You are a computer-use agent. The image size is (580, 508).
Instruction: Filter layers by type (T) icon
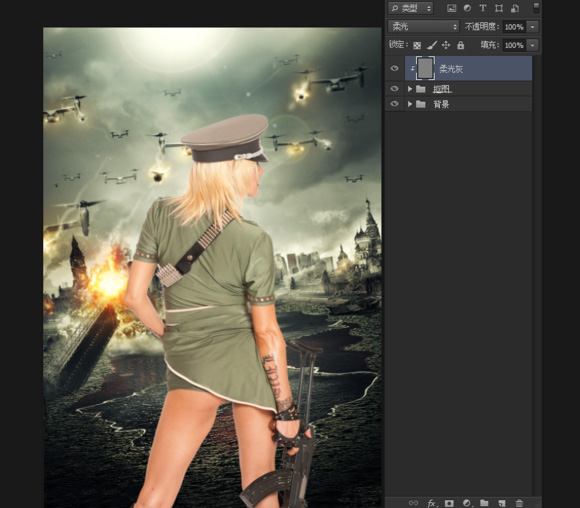tap(483, 8)
